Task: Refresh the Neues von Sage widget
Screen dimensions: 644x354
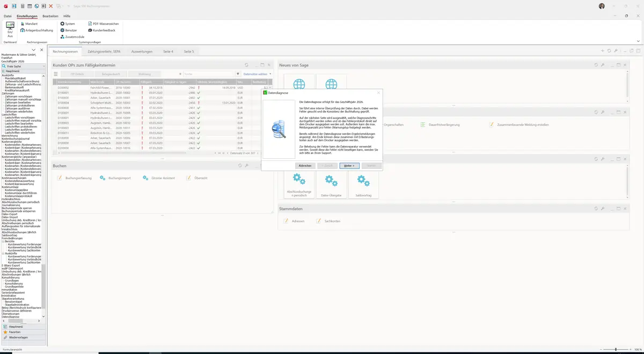Action: pos(596,65)
